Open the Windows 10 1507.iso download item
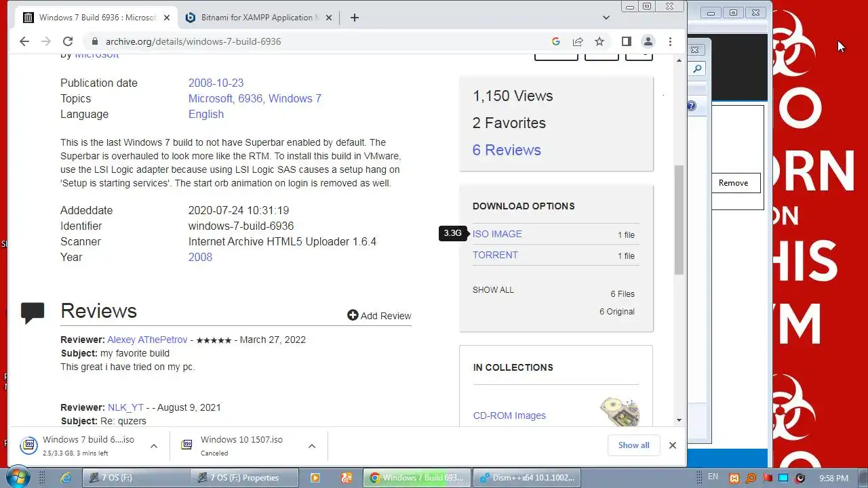The image size is (868, 488). point(233,445)
